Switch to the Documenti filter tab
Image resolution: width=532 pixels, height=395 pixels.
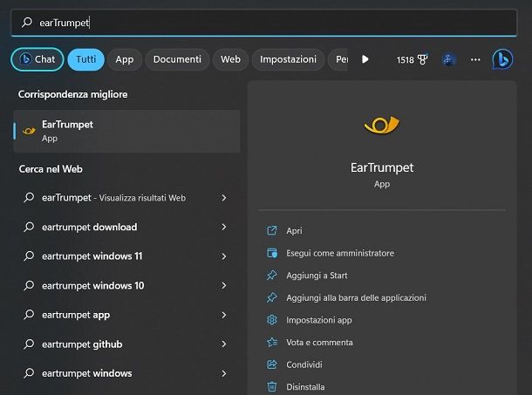177,59
